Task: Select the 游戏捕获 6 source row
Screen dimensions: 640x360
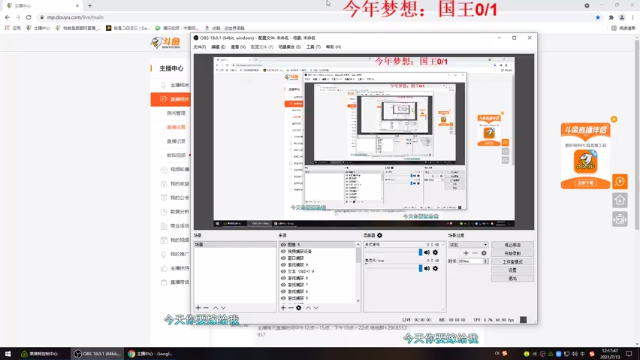Action: coord(318,291)
